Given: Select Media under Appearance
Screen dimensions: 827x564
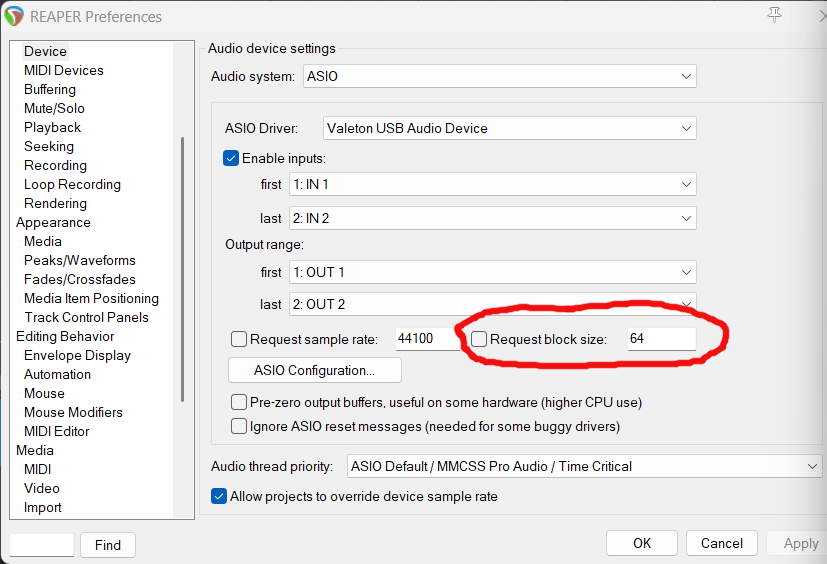Looking at the screenshot, I should click(x=43, y=241).
